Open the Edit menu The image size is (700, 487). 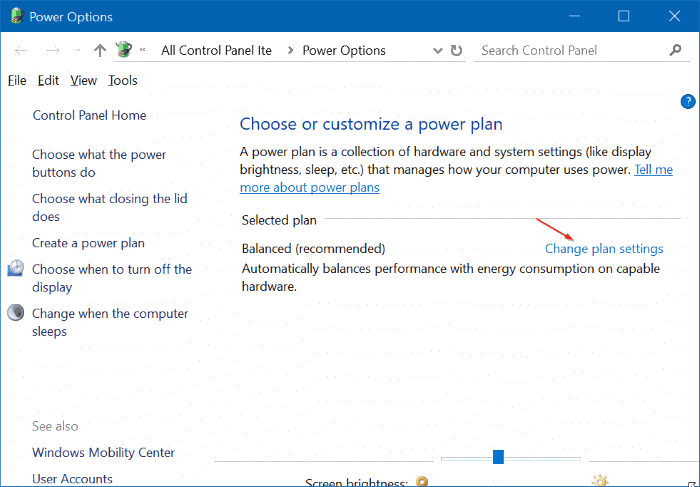click(x=48, y=80)
